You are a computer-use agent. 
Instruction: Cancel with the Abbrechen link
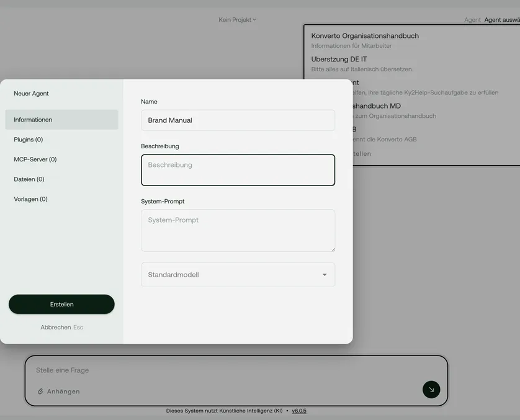[x=56, y=327]
